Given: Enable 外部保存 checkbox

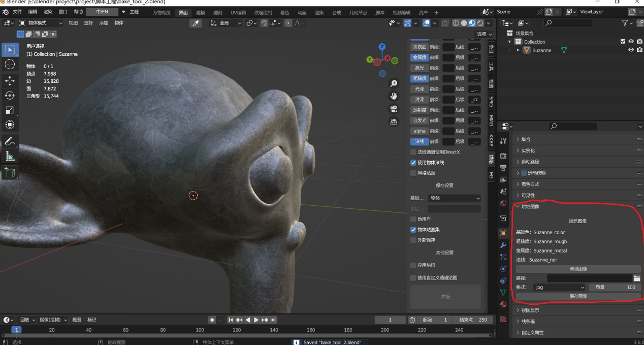Looking at the screenshot, I should pyautogui.click(x=413, y=240).
